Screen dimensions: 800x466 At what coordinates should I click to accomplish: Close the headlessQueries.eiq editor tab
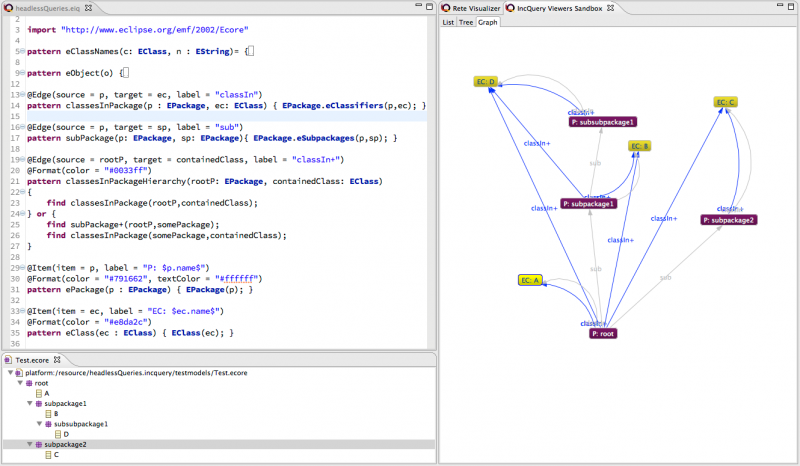click(89, 8)
